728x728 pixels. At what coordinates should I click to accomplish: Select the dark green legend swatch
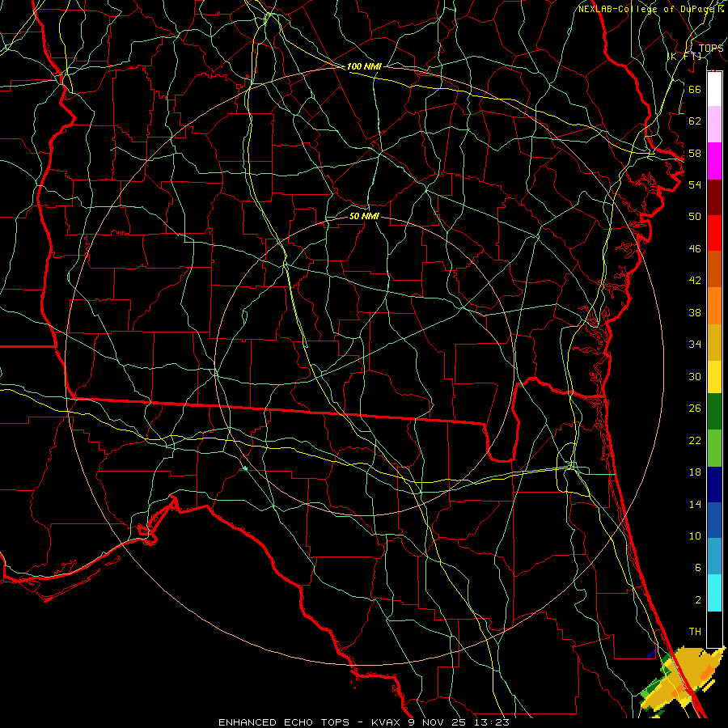point(714,412)
